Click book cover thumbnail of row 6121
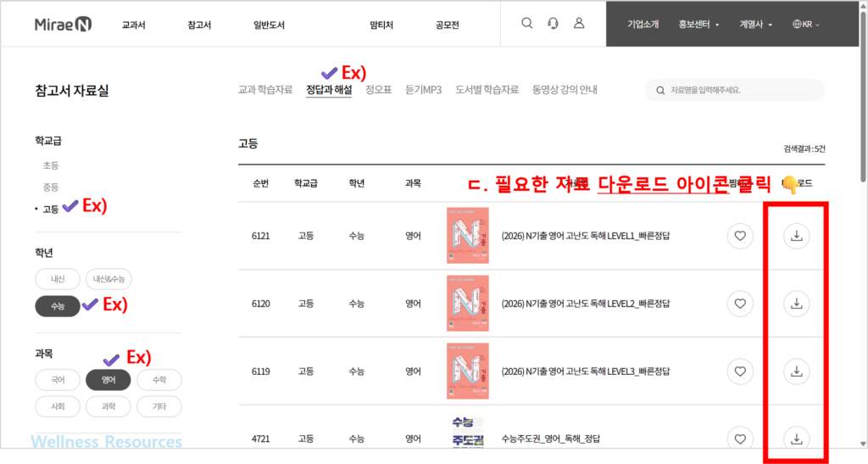 click(468, 235)
